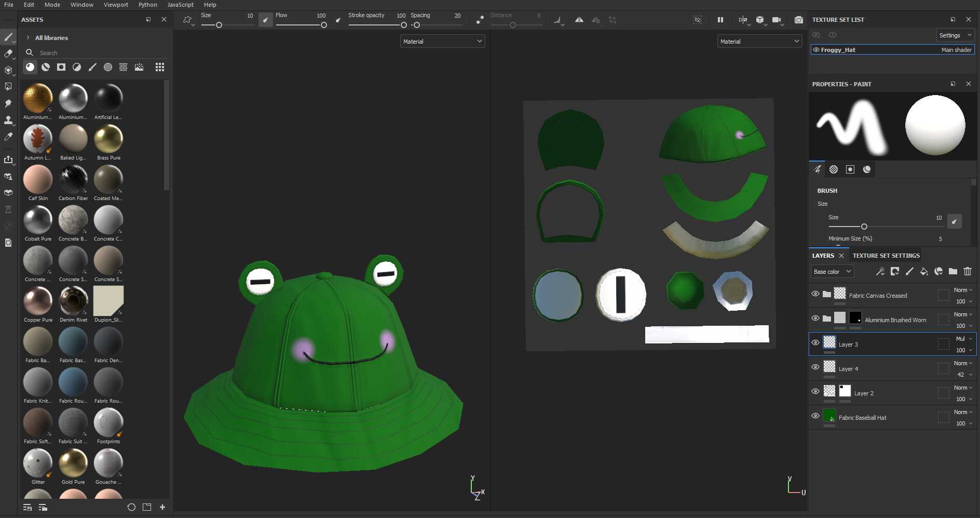Switch to Texture Set Settings tab
Image resolution: width=980 pixels, height=518 pixels.
pyautogui.click(x=886, y=256)
